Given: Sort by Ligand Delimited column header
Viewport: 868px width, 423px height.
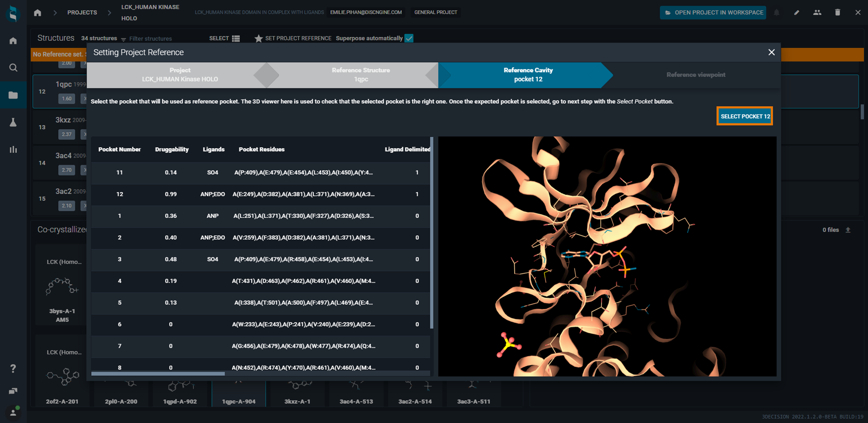Looking at the screenshot, I should (x=407, y=149).
